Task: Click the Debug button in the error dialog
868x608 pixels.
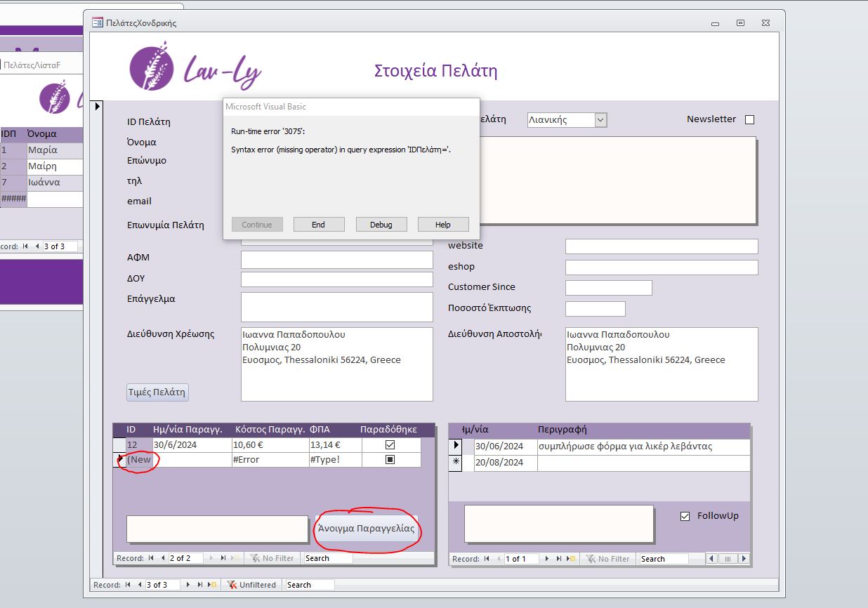Action: [x=381, y=224]
